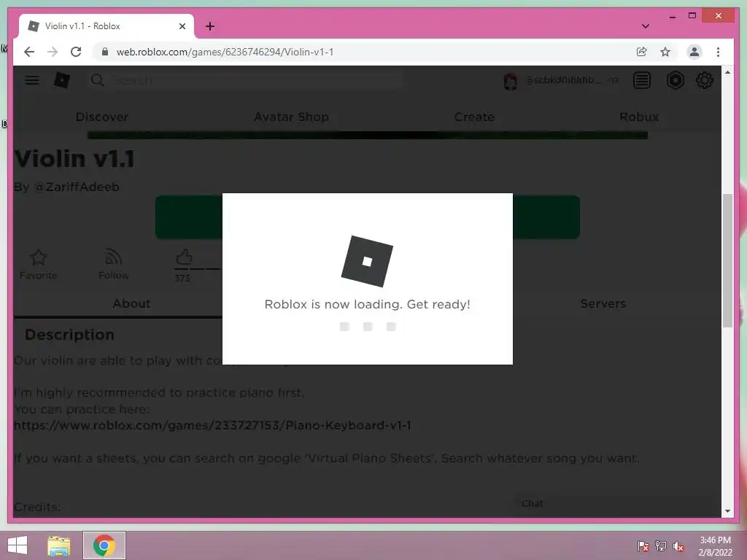Image resolution: width=747 pixels, height=560 pixels.
Task: Open the Windows Start button
Action: click(18, 545)
